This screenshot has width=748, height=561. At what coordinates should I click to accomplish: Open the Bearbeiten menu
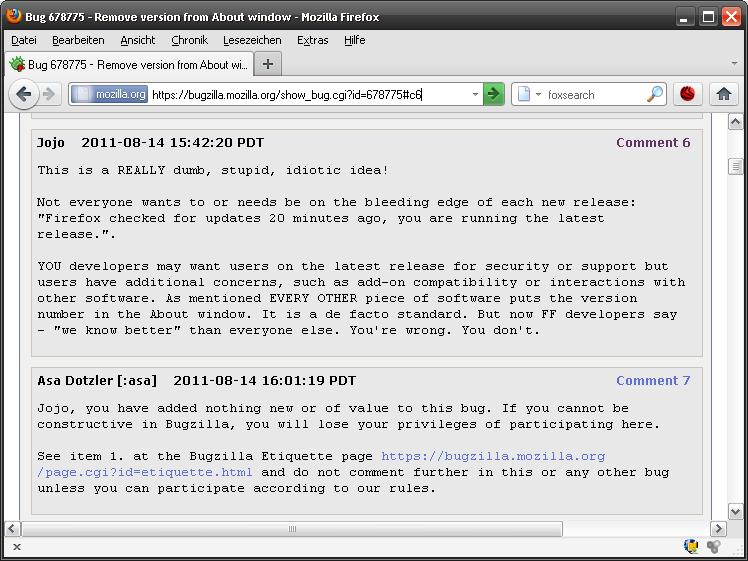point(78,40)
